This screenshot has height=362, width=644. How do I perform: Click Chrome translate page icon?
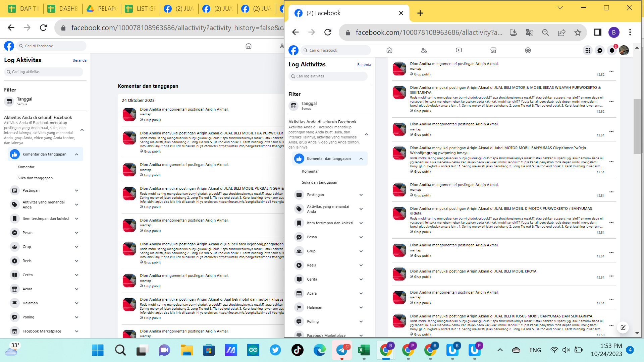(529, 33)
